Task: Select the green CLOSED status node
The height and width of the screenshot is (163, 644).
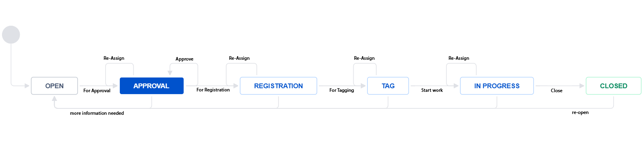Action: [614, 86]
